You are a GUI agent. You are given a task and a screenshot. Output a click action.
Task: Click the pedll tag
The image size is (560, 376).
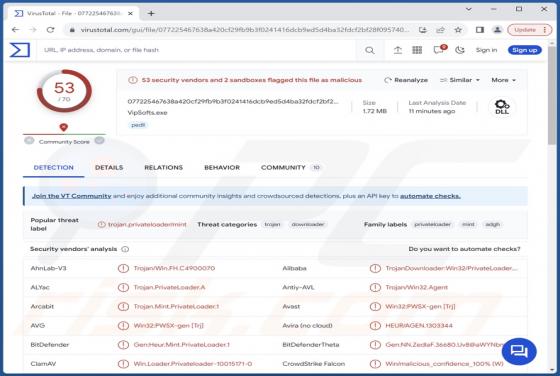pyautogui.click(x=138, y=125)
